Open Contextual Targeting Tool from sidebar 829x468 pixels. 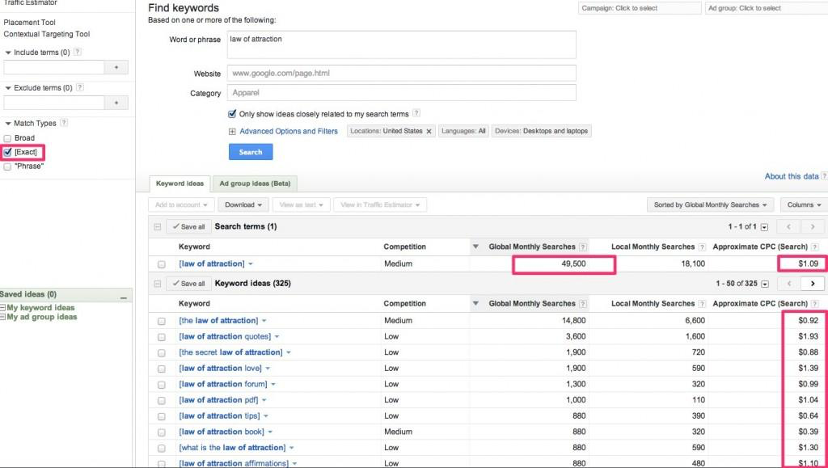point(47,34)
